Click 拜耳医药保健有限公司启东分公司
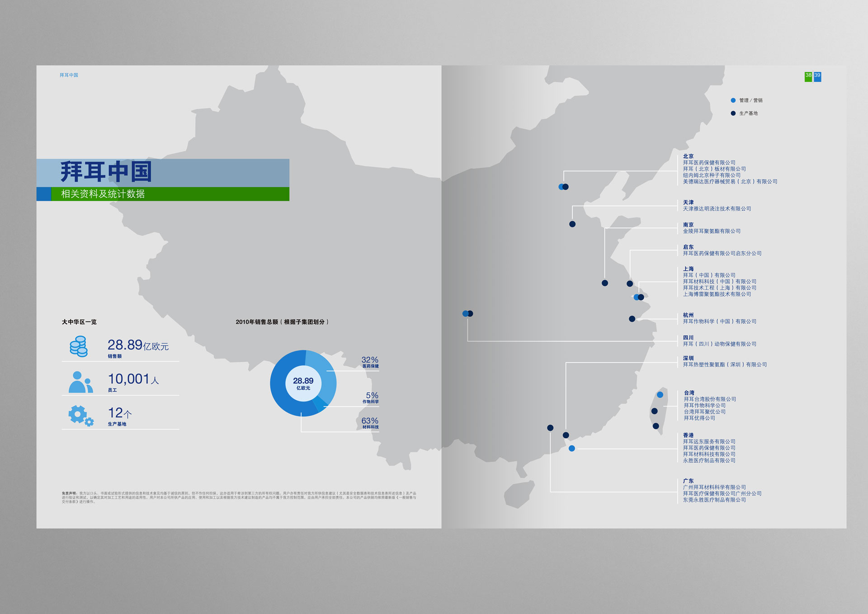The image size is (868, 614). (722, 254)
